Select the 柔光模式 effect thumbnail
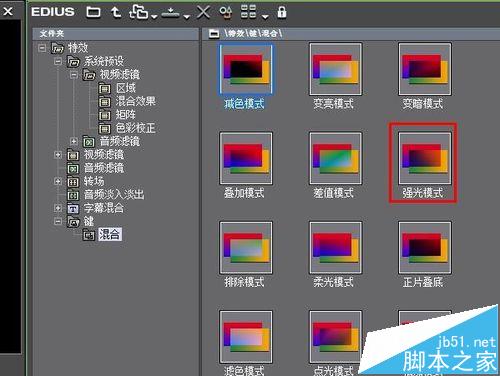The width and height of the screenshot is (500, 376). pos(335,248)
